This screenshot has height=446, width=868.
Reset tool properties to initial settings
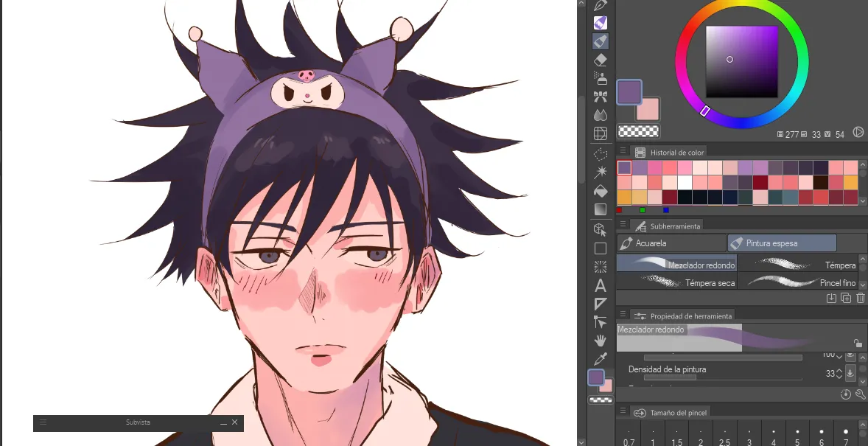(845, 394)
